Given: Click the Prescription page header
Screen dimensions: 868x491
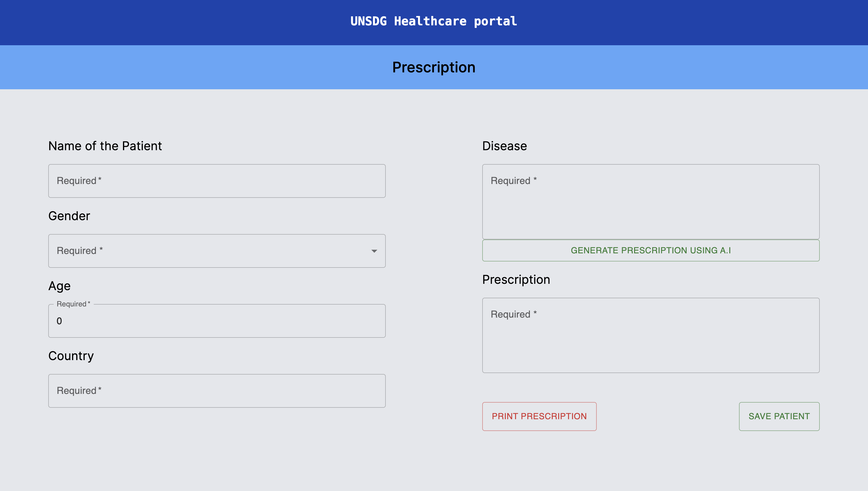Looking at the screenshot, I should pyautogui.click(x=434, y=67).
